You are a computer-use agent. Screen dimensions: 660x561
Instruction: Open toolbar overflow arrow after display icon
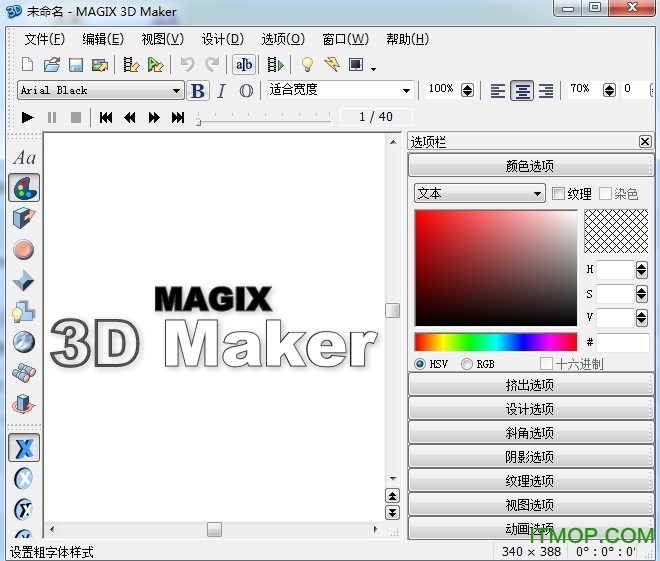point(373,69)
